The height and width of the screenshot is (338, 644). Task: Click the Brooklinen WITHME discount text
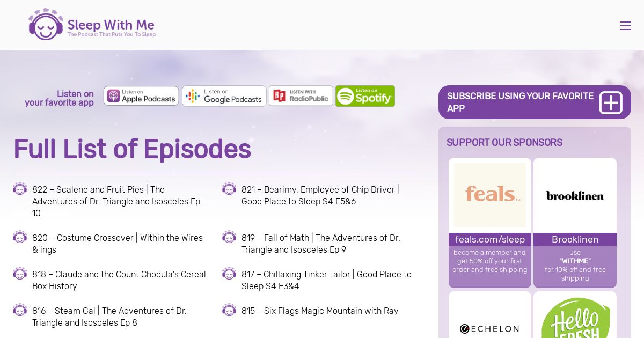575,266
